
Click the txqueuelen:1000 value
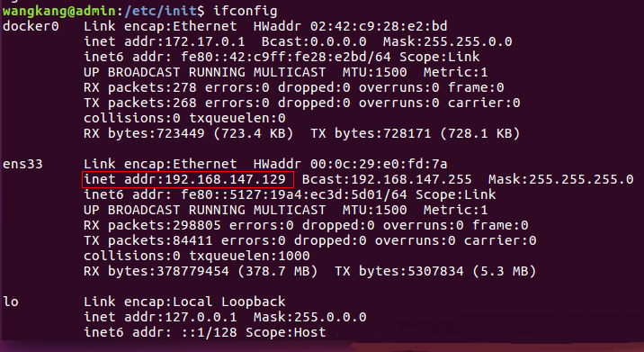[249, 256]
